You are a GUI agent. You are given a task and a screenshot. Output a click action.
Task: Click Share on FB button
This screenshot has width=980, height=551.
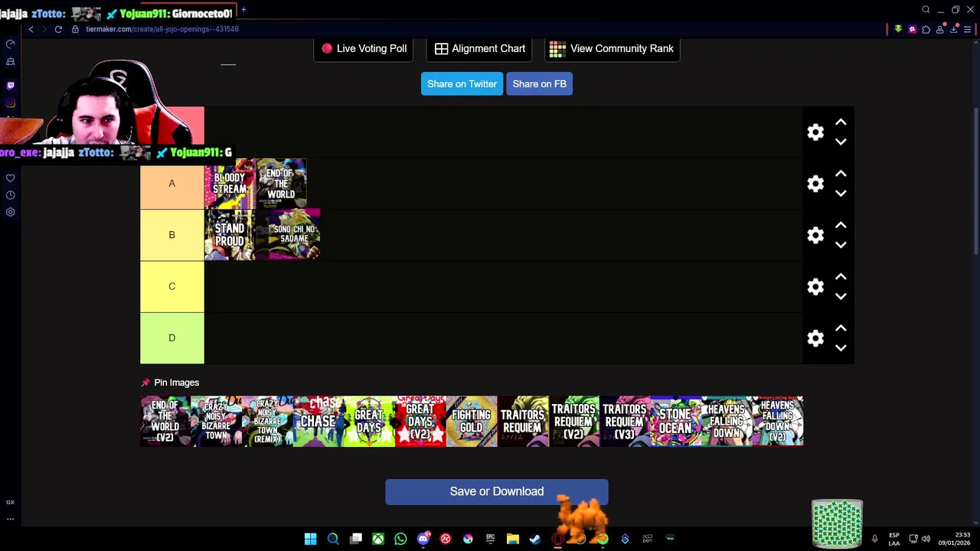[x=539, y=83]
